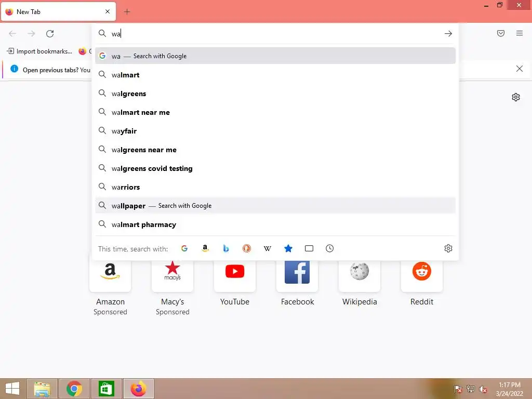Viewport: 532px width, 399px height.
Task: Launch Google Chrome from the taskbar
Action: pos(74,389)
